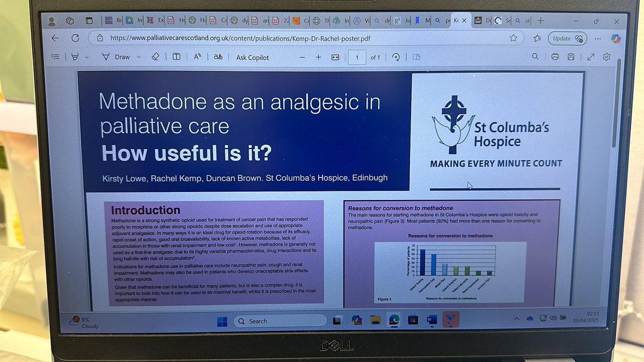
Task: Open Task View on the taskbar
Action: 337,321
